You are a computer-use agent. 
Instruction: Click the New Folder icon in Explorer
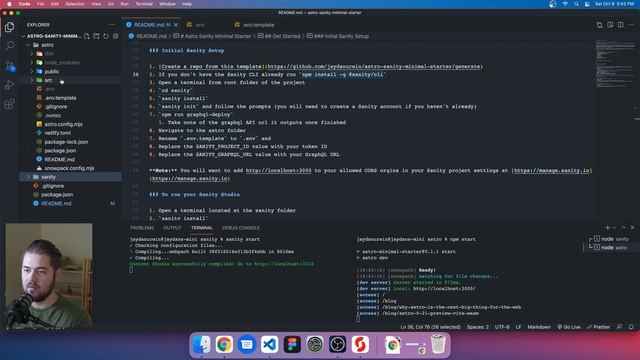96,36
